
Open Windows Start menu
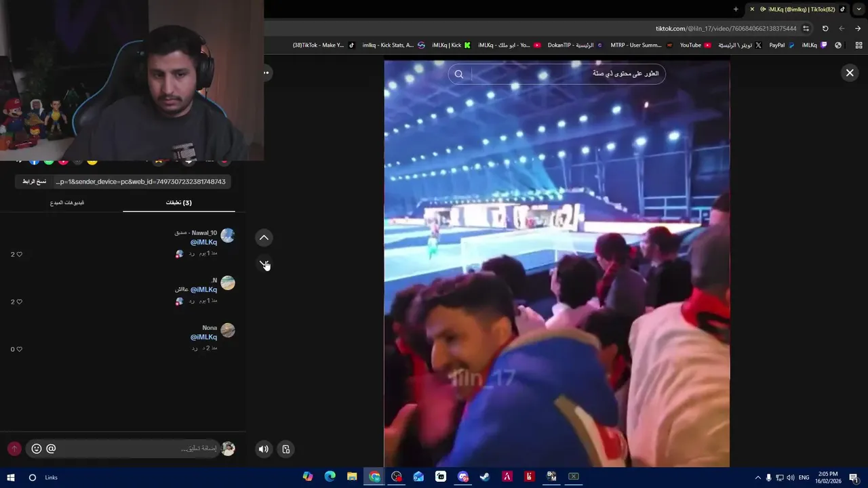click(x=10, y=477)
